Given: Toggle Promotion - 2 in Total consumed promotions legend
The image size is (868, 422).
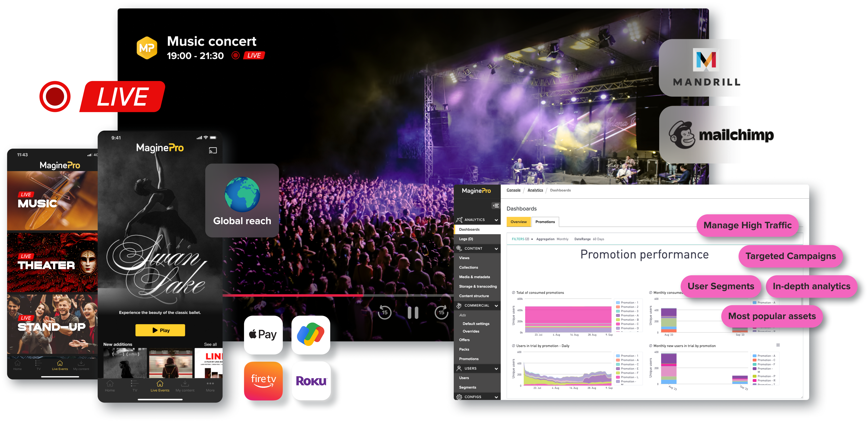Looking at the screenshot, I should click(627, 307).
